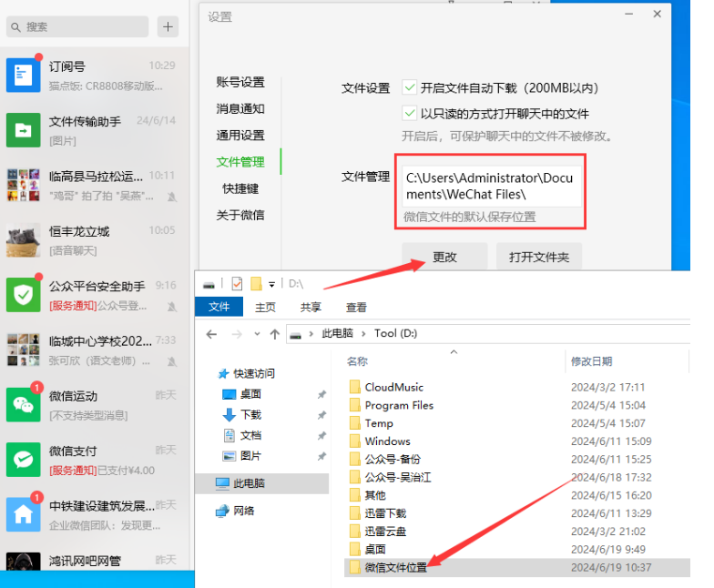Click the muted bell icon on 公众平台安全助手
The width and height of the screenshot is (714, 588).
click(x=171, y=307)
